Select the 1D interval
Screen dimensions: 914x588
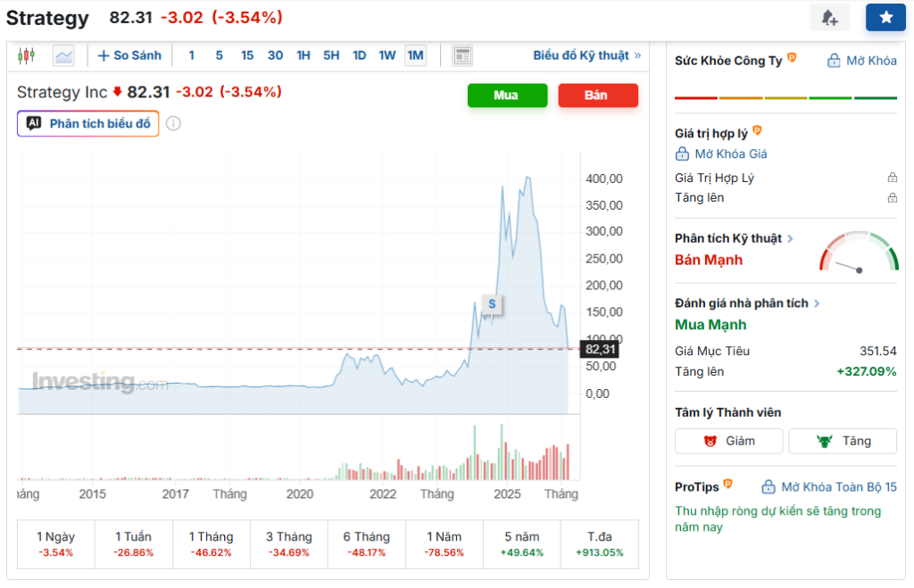point(359,55)
